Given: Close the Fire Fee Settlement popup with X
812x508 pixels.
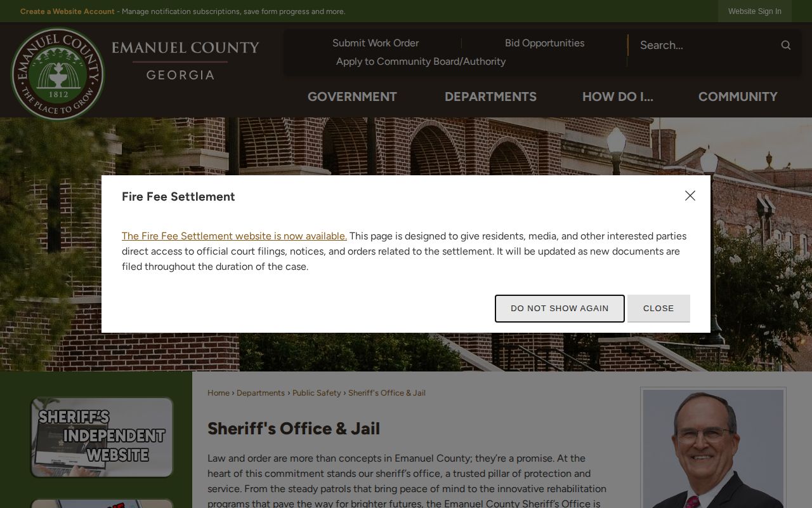Looking at the screenshot, I should tap(690, 196).
